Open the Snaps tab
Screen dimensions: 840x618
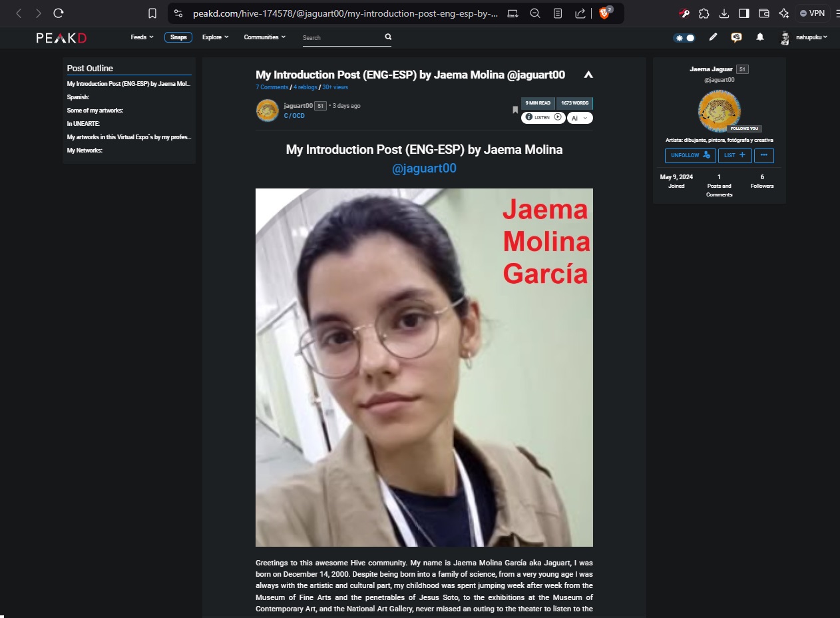tap(178, 37)
